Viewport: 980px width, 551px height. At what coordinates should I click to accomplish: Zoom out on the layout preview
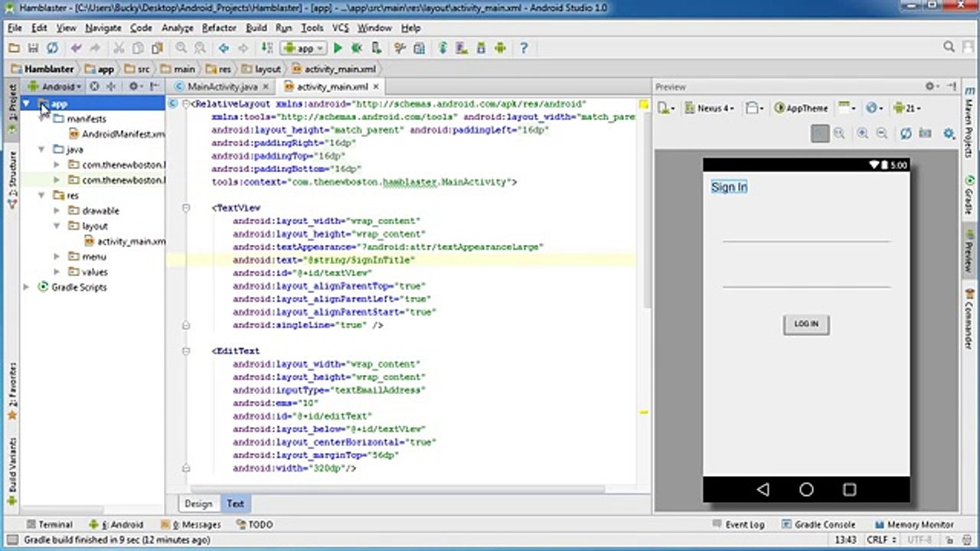(x=882, y=133)
